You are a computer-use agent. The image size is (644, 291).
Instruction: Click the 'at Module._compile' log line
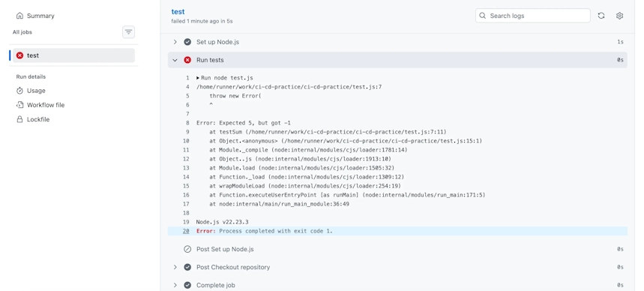tap(308, 150)
